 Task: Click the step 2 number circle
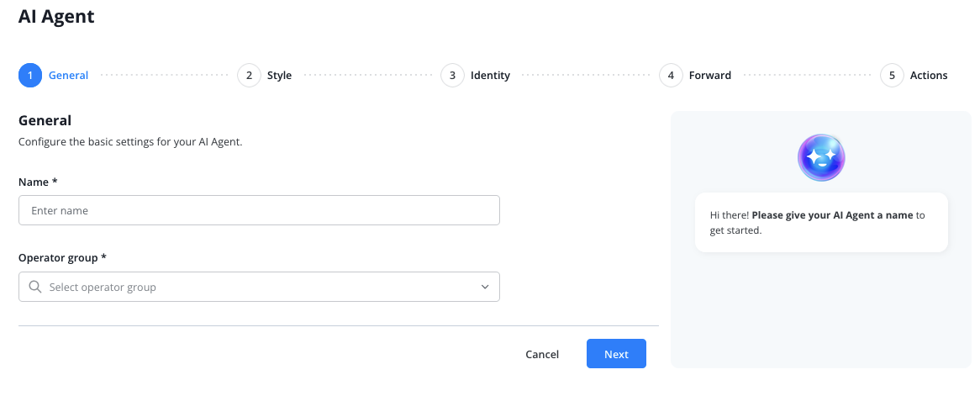point(249,76)
